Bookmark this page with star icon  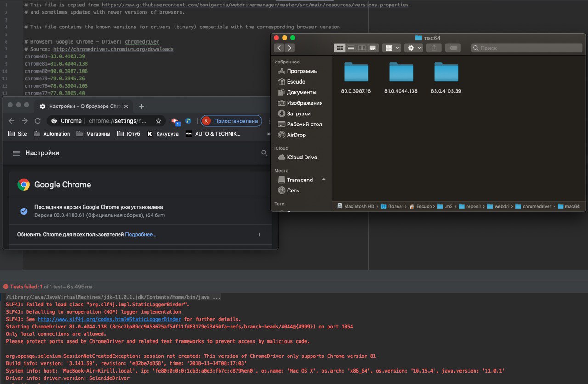(x=158, y=121)
